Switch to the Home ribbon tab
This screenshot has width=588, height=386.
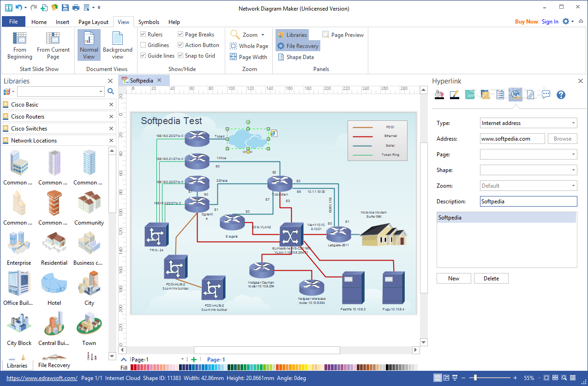pos(39,22)
